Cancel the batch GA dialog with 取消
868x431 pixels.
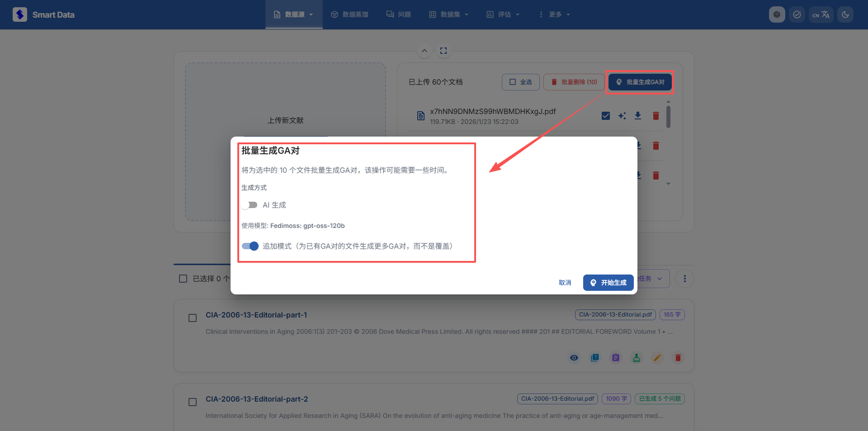[x=565, y=283]
